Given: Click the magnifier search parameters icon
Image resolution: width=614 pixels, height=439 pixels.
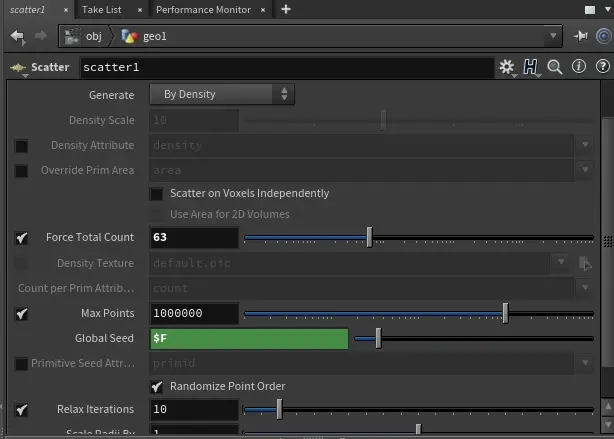Looking at the screenshot, I should (555, 67).
